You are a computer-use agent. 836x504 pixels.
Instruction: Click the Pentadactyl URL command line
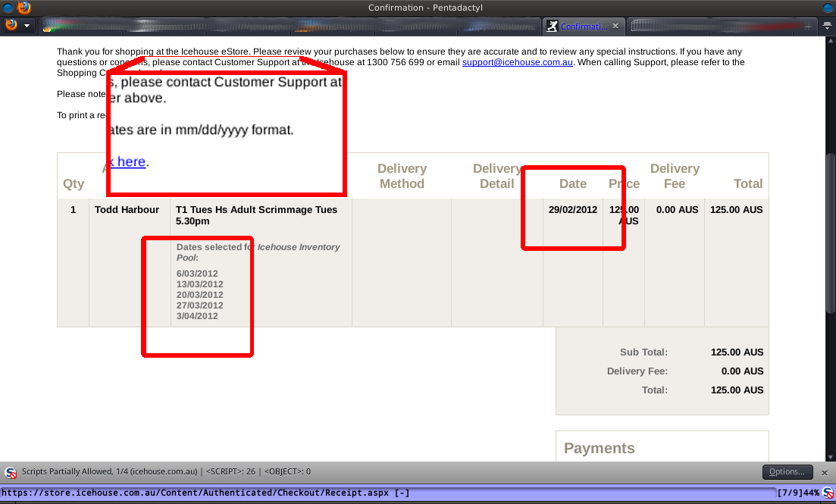click(x=379, y=493)
